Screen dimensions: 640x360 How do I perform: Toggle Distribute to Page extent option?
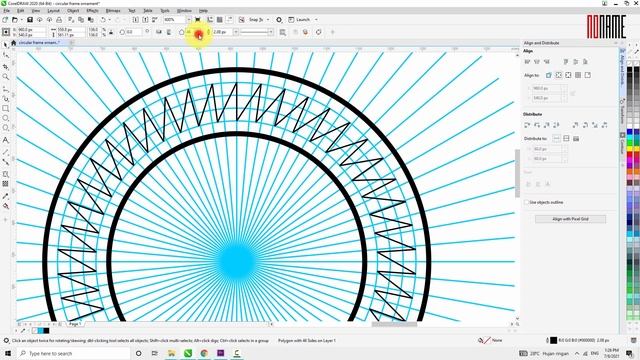click(566, 139)
